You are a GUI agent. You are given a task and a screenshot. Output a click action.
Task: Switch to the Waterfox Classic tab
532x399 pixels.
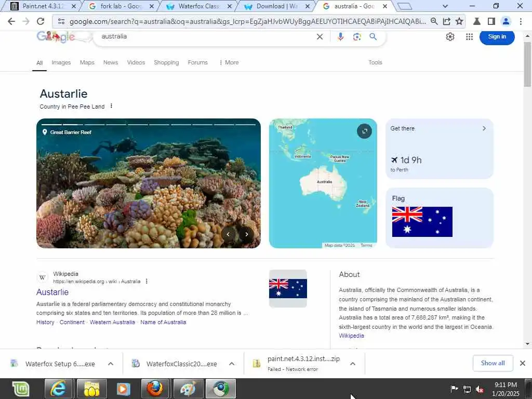click(198, 6)
